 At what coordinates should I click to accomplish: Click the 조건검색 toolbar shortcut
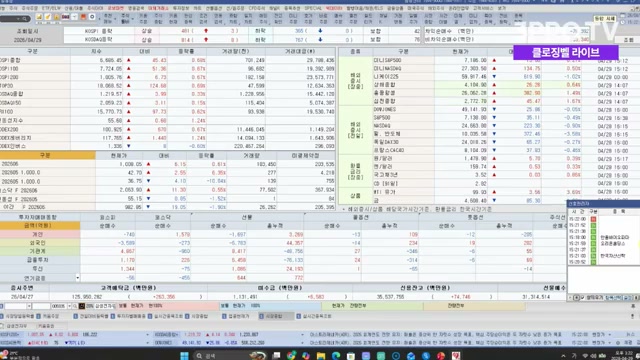tap(203, 18)
